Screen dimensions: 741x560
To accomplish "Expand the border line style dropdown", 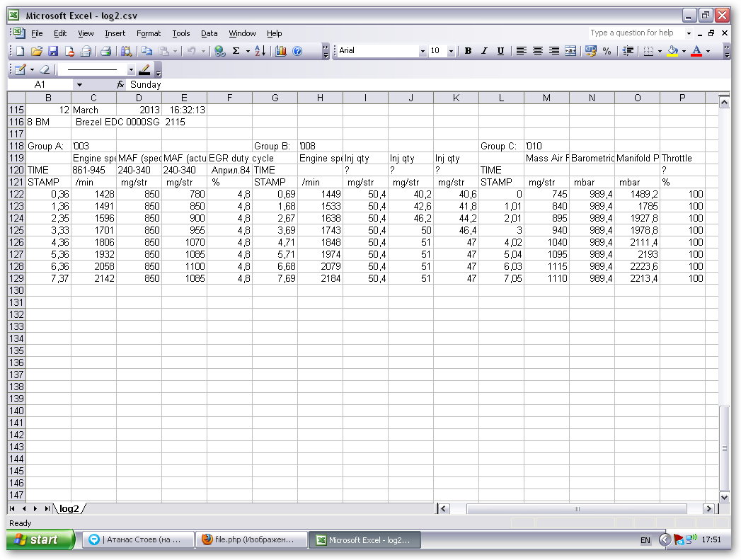I will coord(131,69).
